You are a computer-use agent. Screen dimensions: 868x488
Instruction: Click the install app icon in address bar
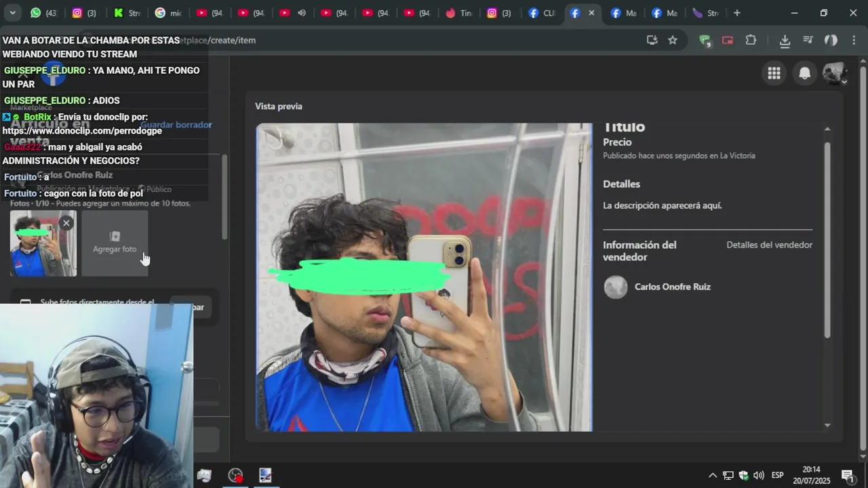[652, 40]
